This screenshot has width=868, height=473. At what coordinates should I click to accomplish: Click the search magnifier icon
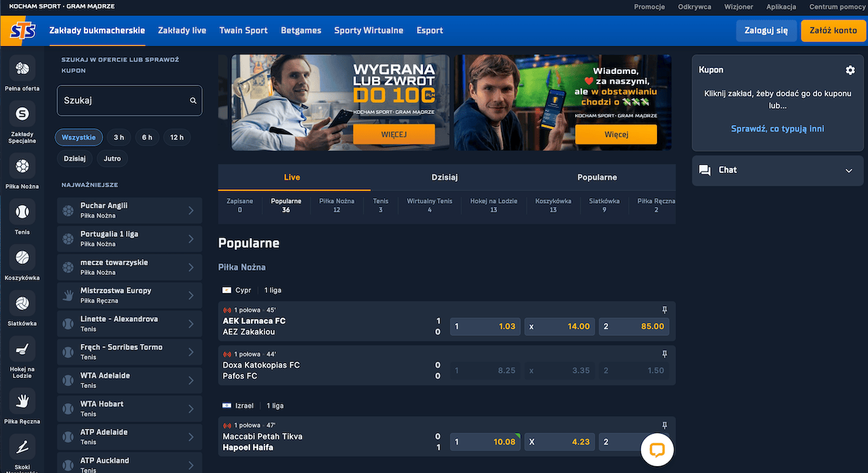point(193,100)
